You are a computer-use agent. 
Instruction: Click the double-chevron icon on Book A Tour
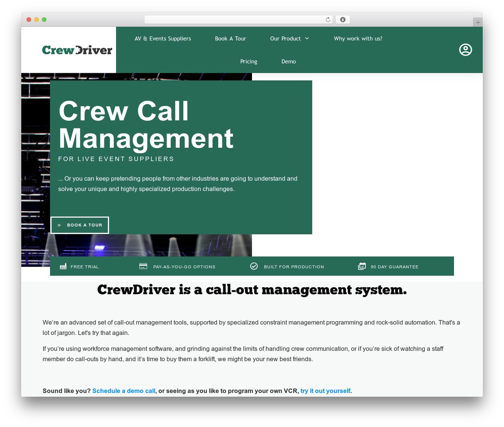pos(59,225)
